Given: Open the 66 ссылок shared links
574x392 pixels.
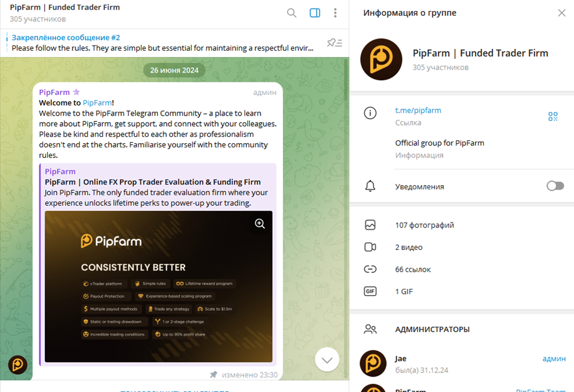Looking at the screenshot, I should 413,269.
